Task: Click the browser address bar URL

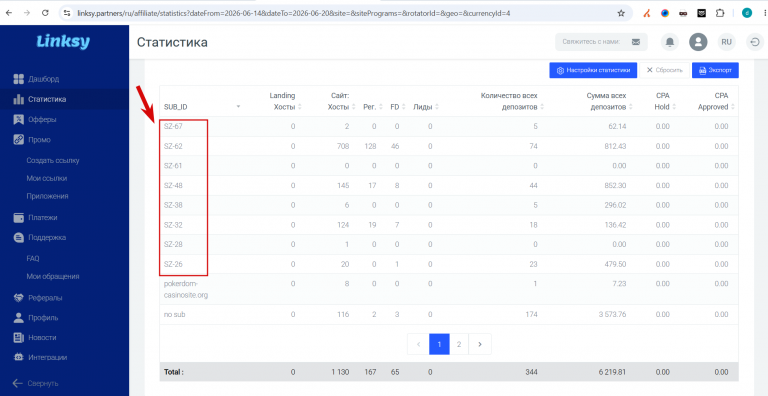Action: (x=293, y=13)
